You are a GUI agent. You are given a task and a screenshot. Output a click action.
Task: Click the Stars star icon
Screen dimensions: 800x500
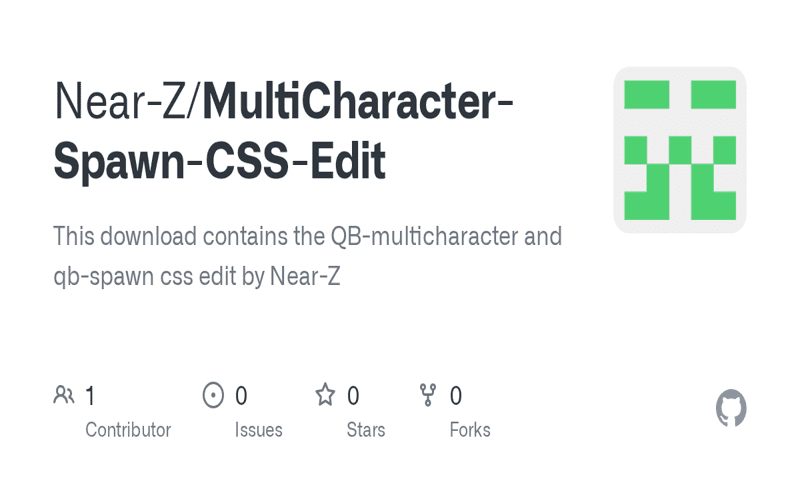pyautogui.click(x=325, y=395)
